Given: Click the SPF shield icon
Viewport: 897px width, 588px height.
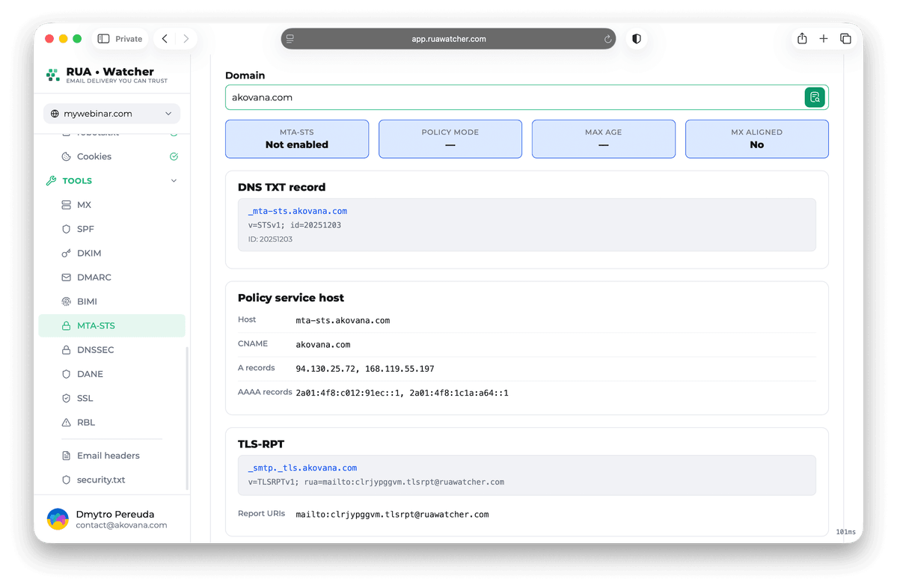Looking at the screenshot, I should [67, 229].
